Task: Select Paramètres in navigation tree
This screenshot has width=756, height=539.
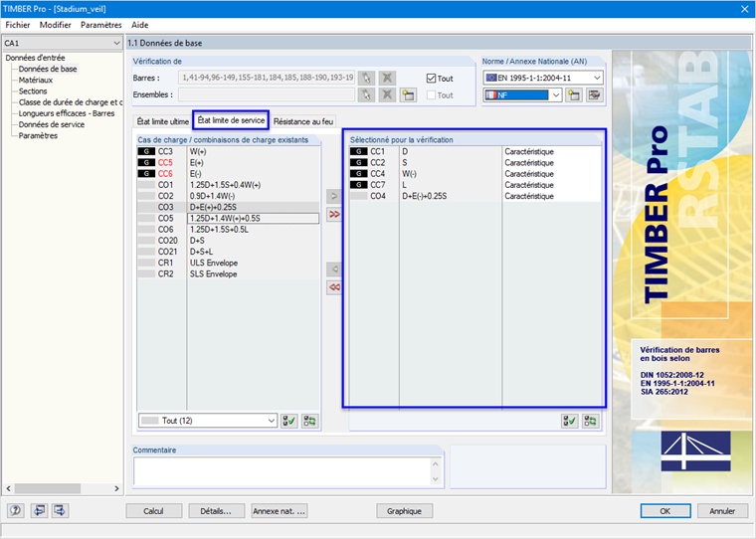Action: click(x=38, y=135)
